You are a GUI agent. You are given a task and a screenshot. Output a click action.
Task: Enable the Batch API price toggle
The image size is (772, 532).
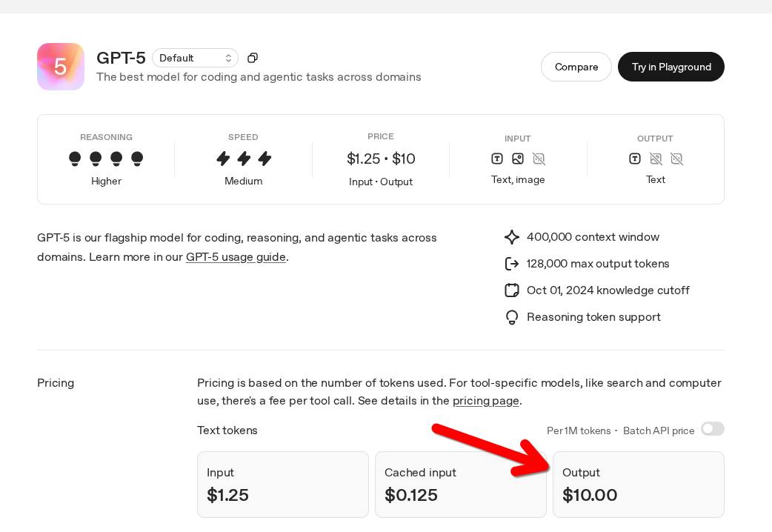[712, 429]
